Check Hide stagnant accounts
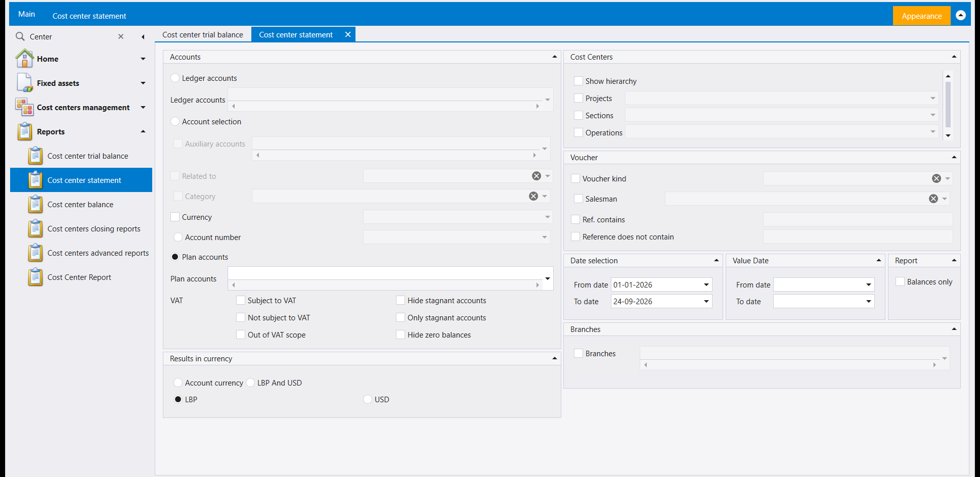980x477 pixels. point(400,300)
